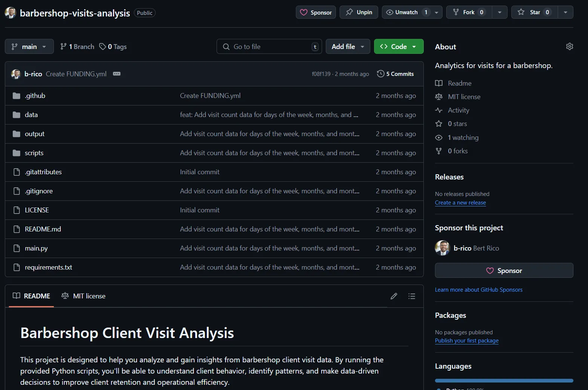The image size is (588, 390).
Task: Select the README tab
Action: pyautogui.click(x=31, y=296)
